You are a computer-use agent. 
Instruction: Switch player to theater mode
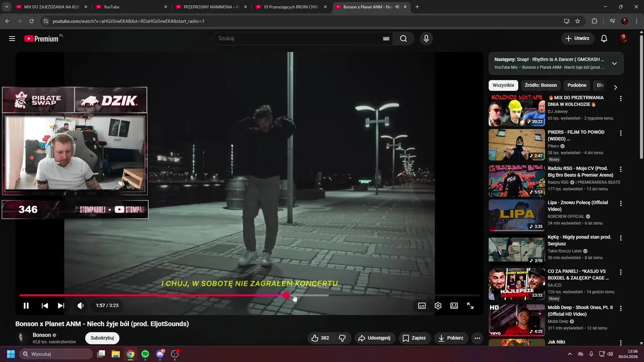[x=454, y=306]
